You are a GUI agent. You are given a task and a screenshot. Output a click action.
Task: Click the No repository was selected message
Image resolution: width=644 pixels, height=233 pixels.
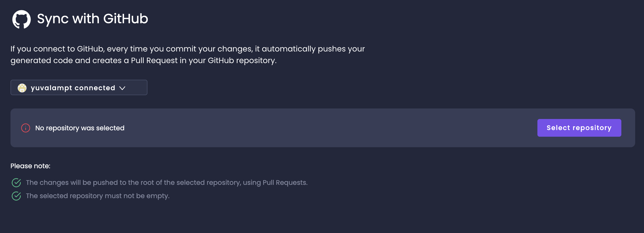point(80,128)
